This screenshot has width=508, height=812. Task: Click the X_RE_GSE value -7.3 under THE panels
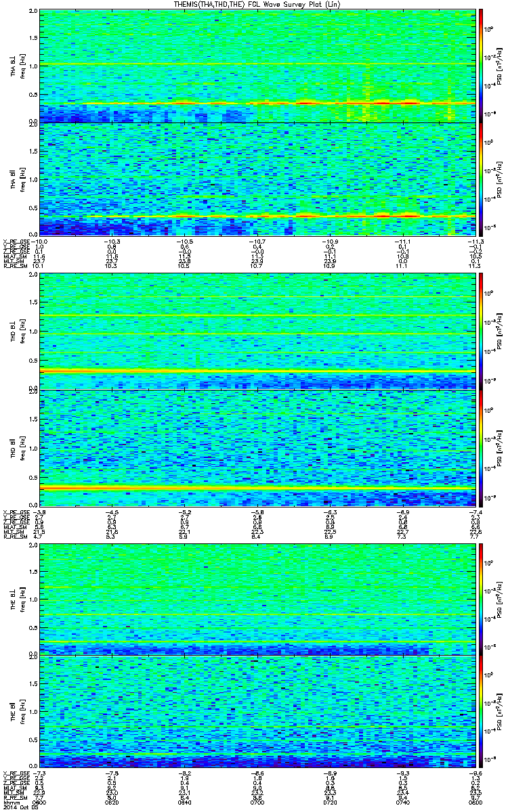click(41, 773)
